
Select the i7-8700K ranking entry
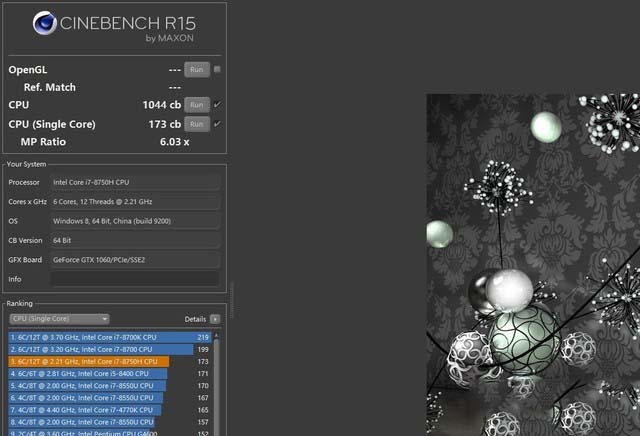point(110,338)
